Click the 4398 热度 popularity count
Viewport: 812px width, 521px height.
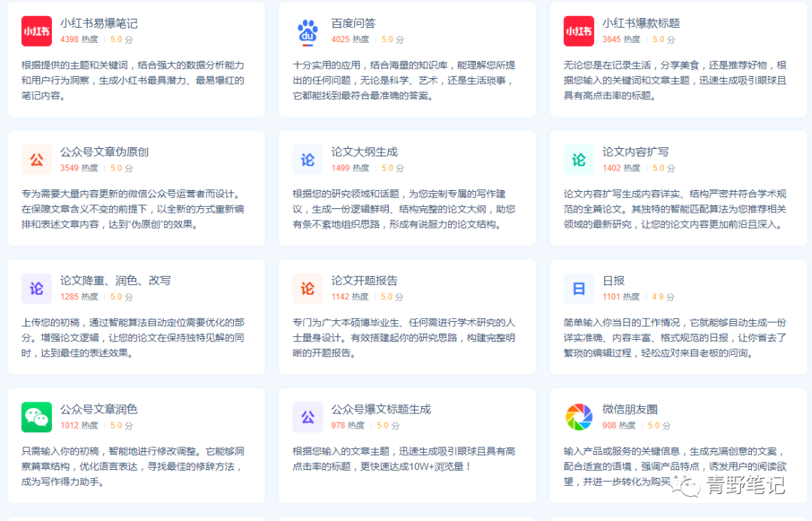point(79,39)
